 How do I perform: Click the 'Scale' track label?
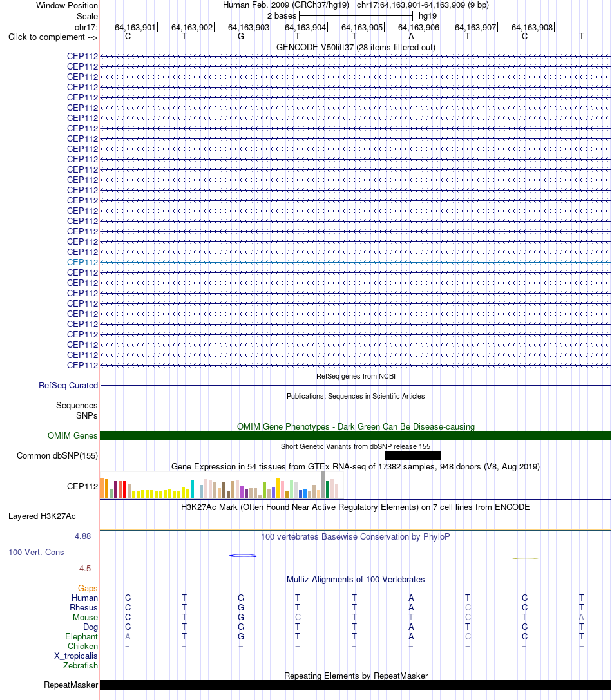point(87,17)
